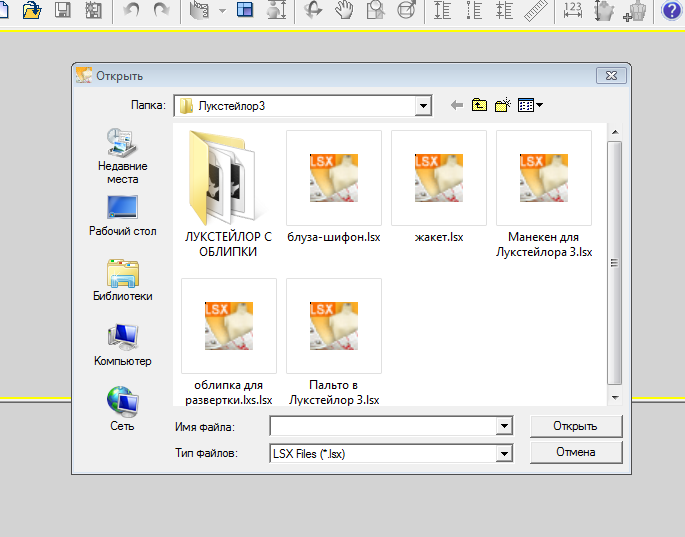Viewport: 685px width, 537px height.
Task: Open the view menu dropdown icon
Action: coord(530,105)
